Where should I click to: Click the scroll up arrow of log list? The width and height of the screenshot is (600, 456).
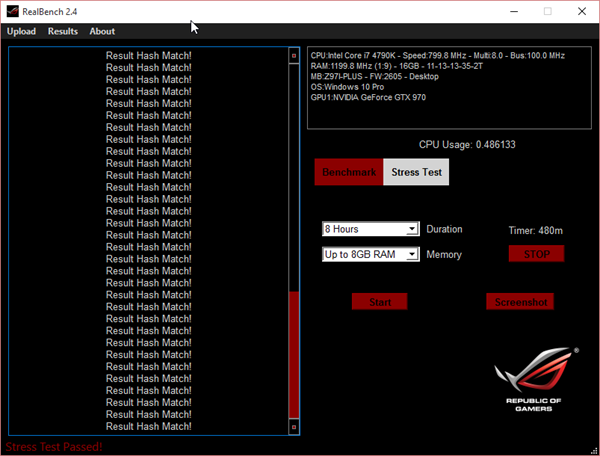click(294, 56)
